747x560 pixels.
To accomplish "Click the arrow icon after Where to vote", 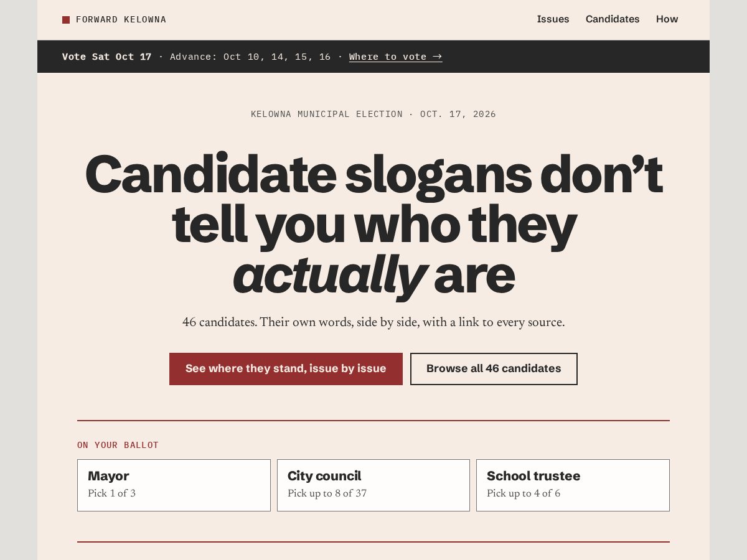I will point(437,57).
